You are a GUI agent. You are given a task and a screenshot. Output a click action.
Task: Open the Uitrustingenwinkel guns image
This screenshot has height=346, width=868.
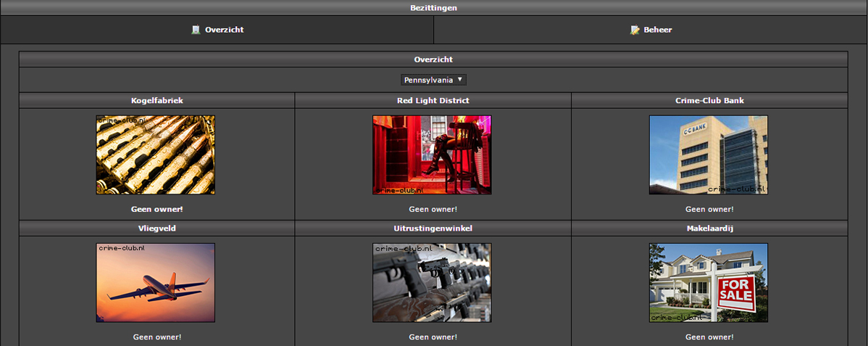pos(432,282)
